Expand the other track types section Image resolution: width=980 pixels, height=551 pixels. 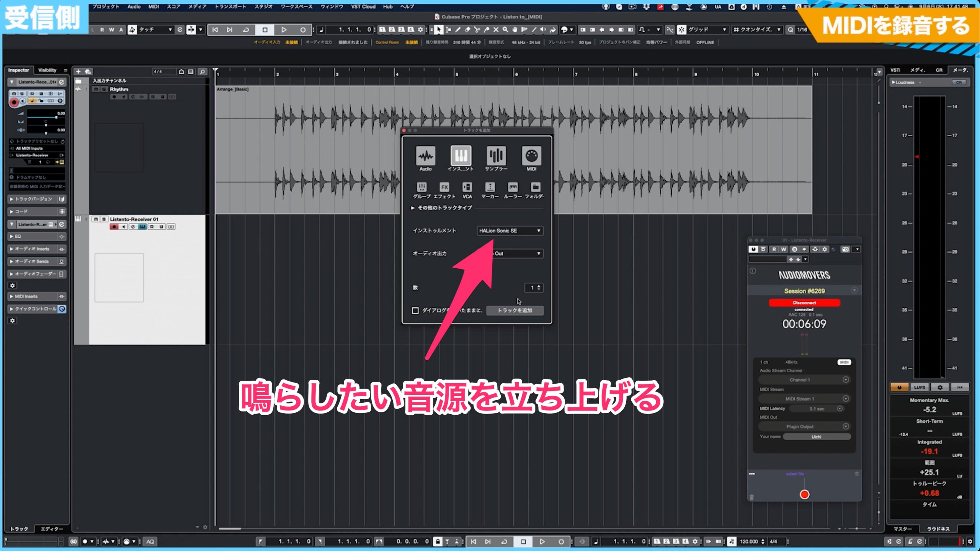click(441, 208)
